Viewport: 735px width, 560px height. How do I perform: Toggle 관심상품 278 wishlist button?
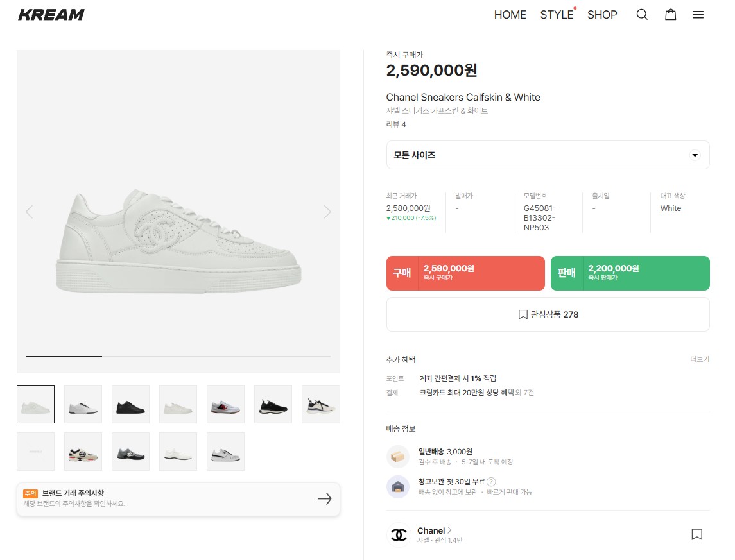click(x=548, y=314)
